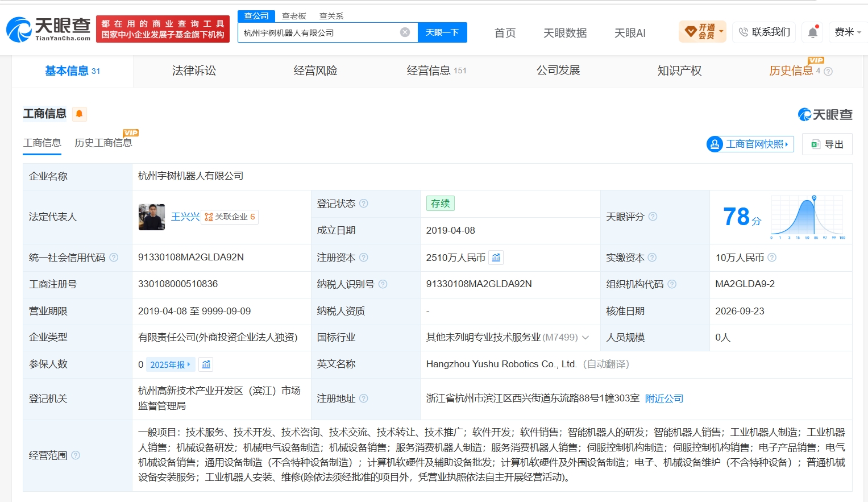Clear the search box with the X icon

pos(405,32)
